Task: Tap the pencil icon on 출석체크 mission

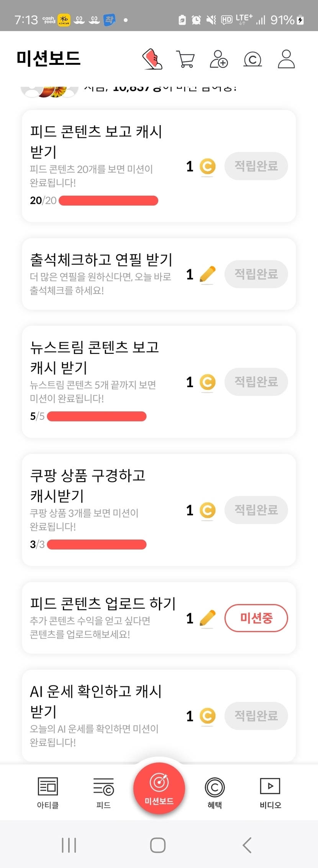Action: (x=208, y=274)
